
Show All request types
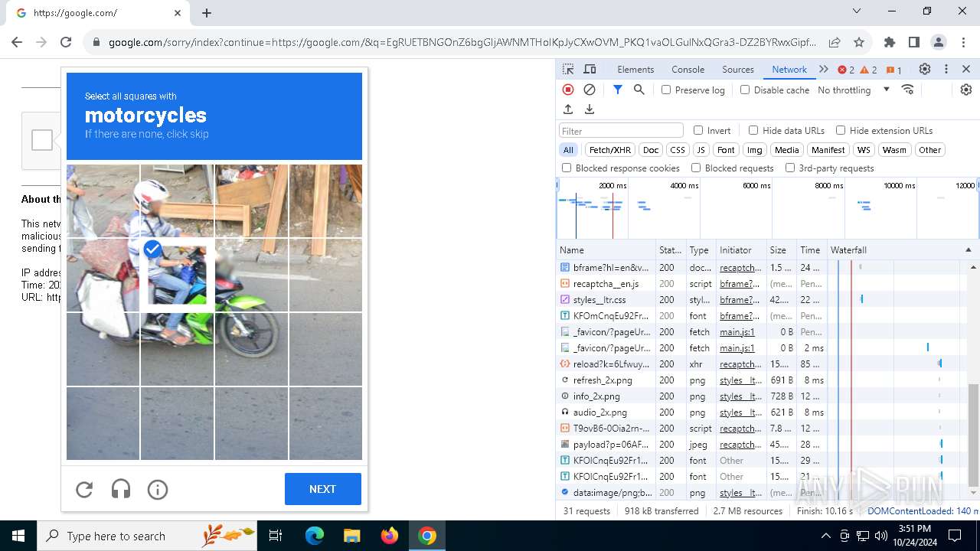pos(568,150)
